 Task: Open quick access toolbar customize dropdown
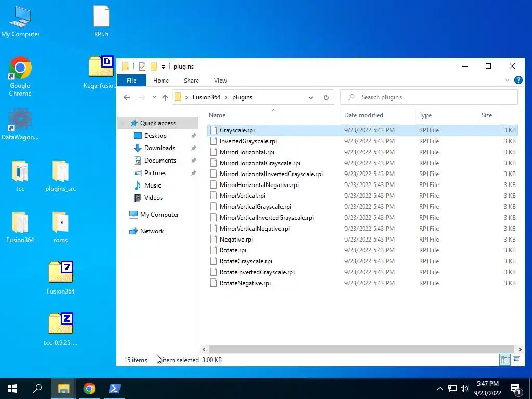163,67
